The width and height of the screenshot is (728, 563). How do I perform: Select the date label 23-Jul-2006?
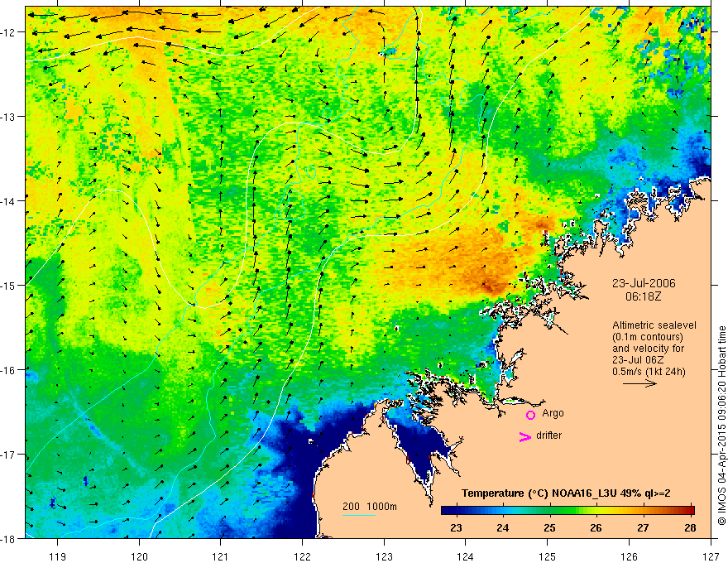[x=644, y=283]
